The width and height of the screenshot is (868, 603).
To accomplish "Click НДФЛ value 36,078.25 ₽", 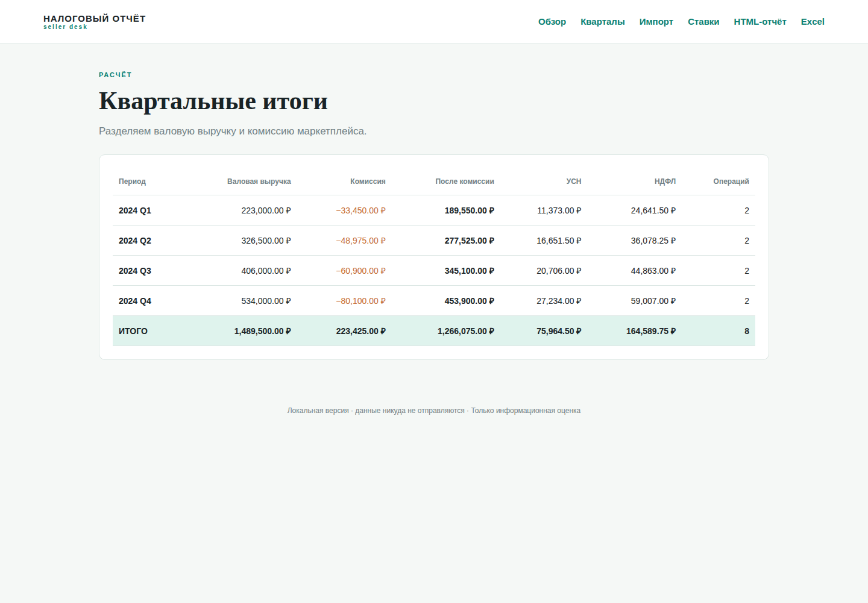I will pyautogui.click(x=653, y=241).
